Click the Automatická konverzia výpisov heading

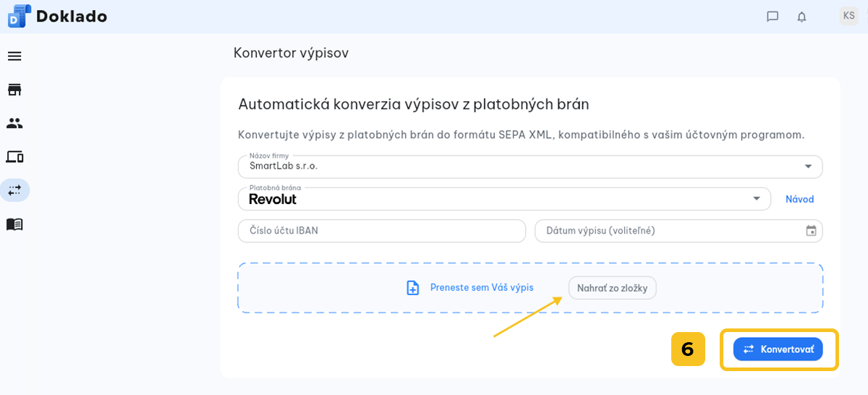(x=414, y=104)
